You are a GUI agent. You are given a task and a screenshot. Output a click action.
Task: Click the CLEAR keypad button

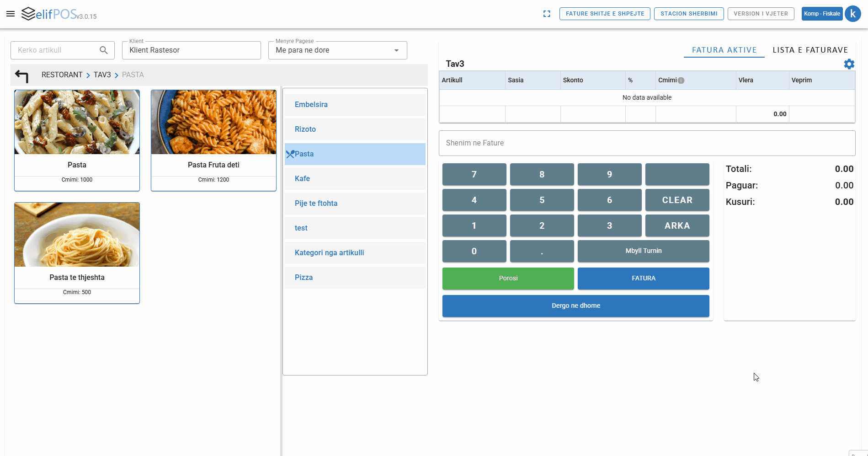(x=677, y=200)
